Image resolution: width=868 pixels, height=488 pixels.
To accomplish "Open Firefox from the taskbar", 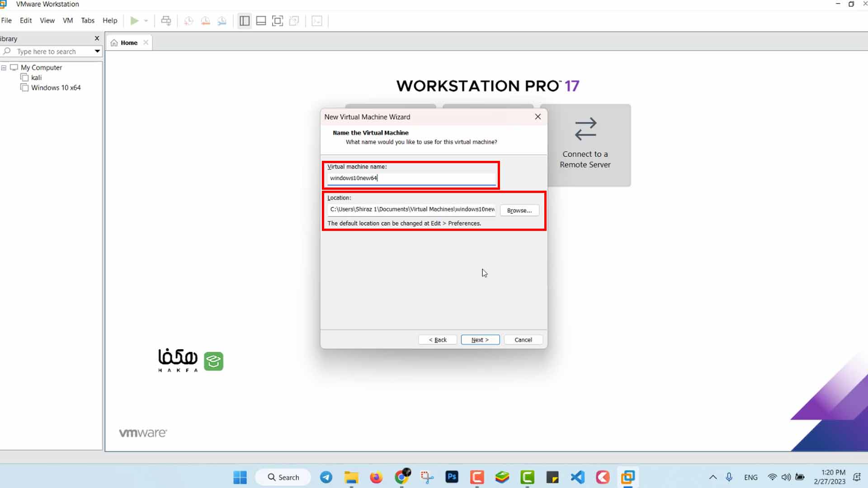I will point(376,477).
